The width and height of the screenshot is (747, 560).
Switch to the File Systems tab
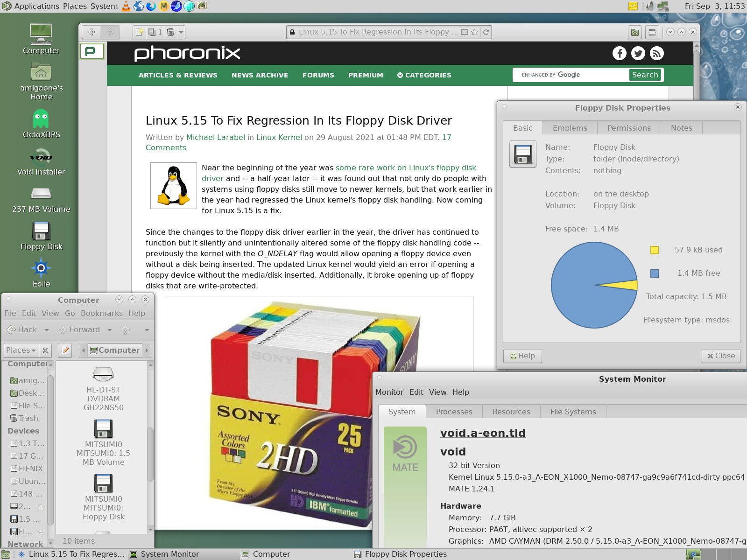coord(573,412)
